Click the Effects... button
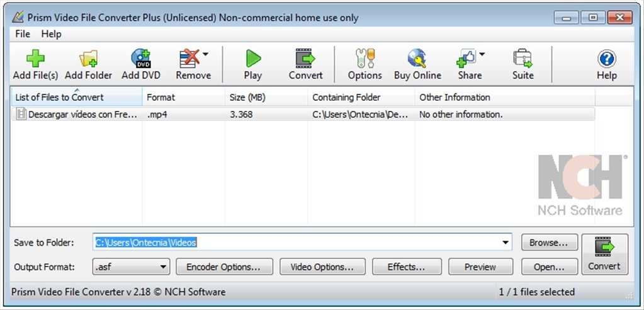The width and height of the screenshot is (644, 310). pos(407,267)
